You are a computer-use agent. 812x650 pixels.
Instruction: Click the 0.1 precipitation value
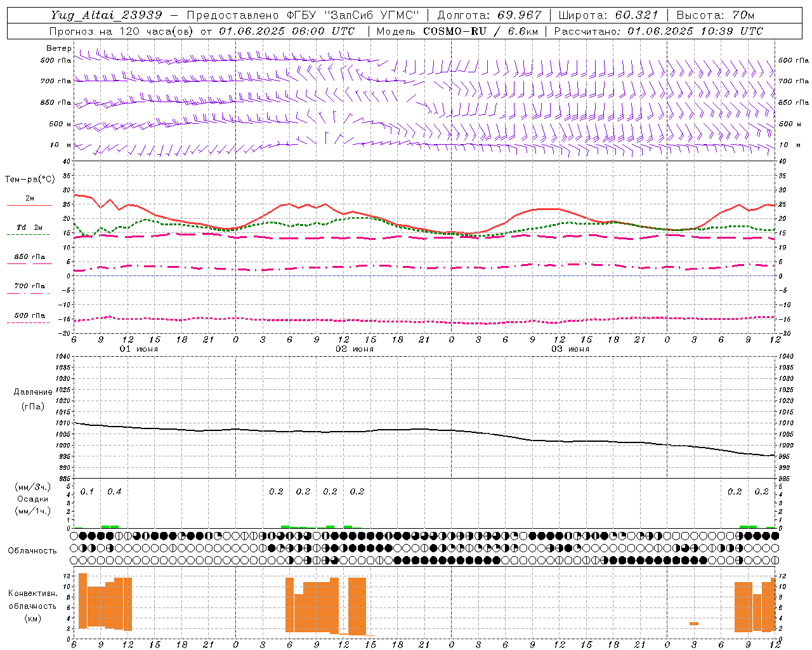[87, 491]
